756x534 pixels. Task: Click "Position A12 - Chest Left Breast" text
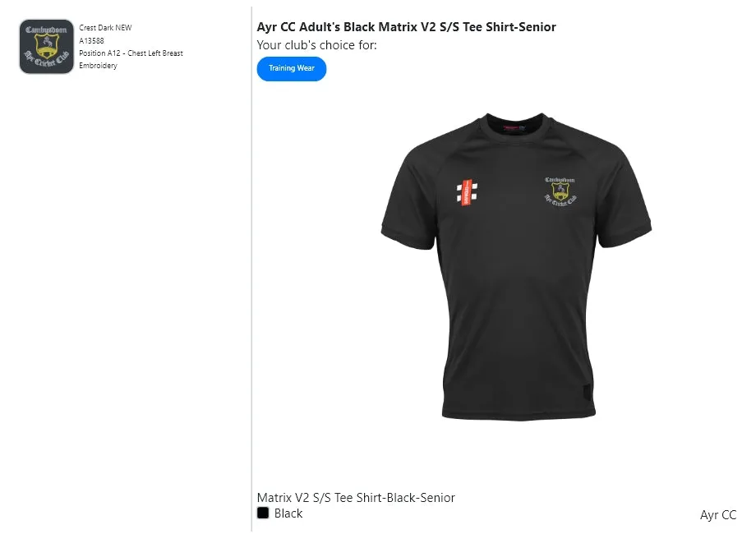click(x=131, y=53)
